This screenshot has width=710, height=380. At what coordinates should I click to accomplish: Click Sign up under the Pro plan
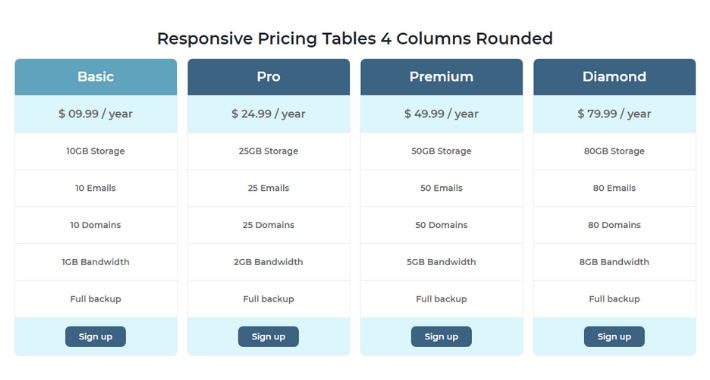coord(269,337)
